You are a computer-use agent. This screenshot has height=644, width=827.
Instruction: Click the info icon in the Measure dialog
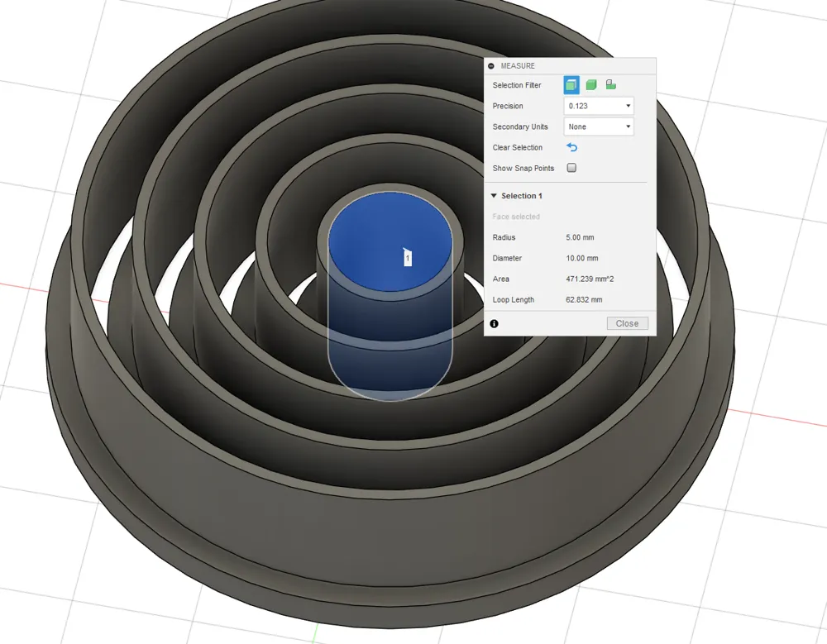pyautogui.click(x=494, y=323)
